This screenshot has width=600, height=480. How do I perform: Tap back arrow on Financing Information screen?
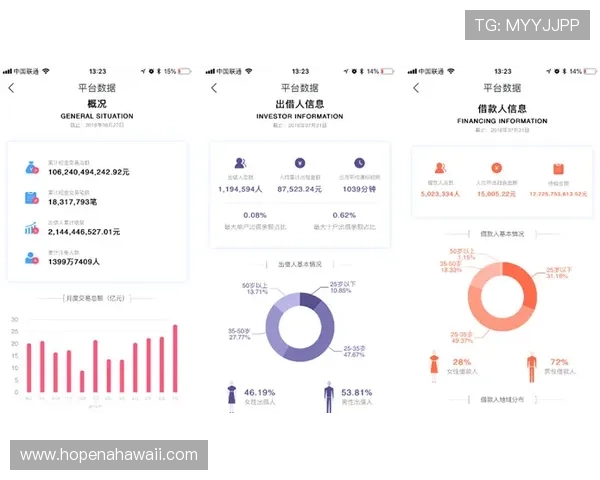point(416,88)
